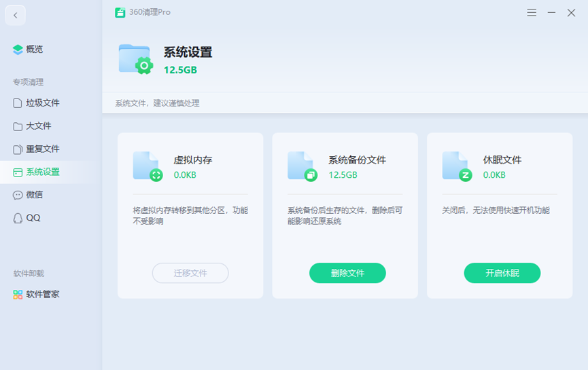Click the 概览 layers icon in sidebar
This screenshot has height=370, width=588.
pos(18,50)
